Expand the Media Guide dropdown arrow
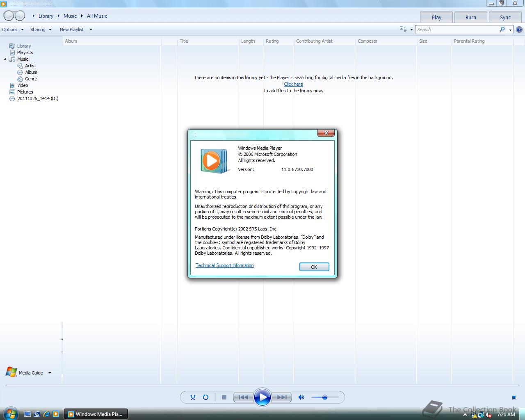This screenshot has width=525, height=420. pyautogui.click(x=50, y=373)
